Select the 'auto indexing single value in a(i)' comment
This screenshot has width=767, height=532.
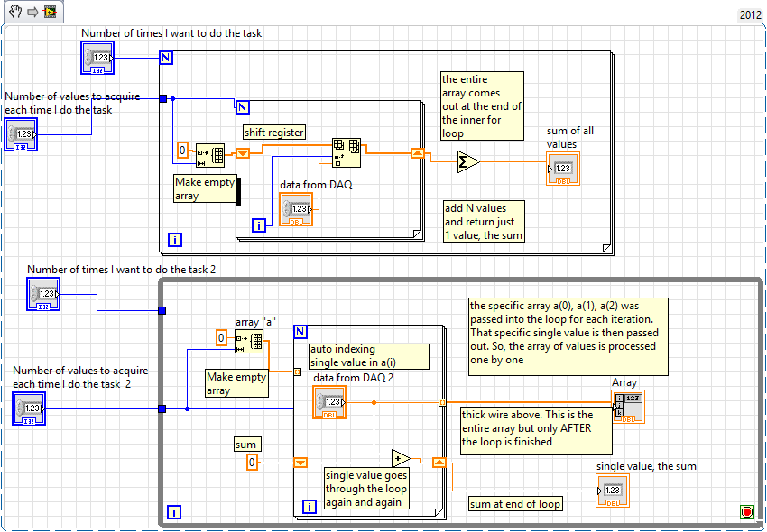(x=369, y=356)
